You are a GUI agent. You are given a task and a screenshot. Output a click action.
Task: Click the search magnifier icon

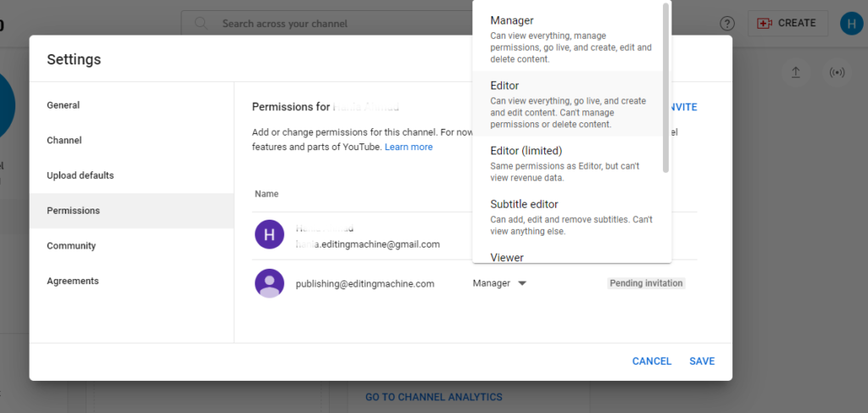click(201, 23)
